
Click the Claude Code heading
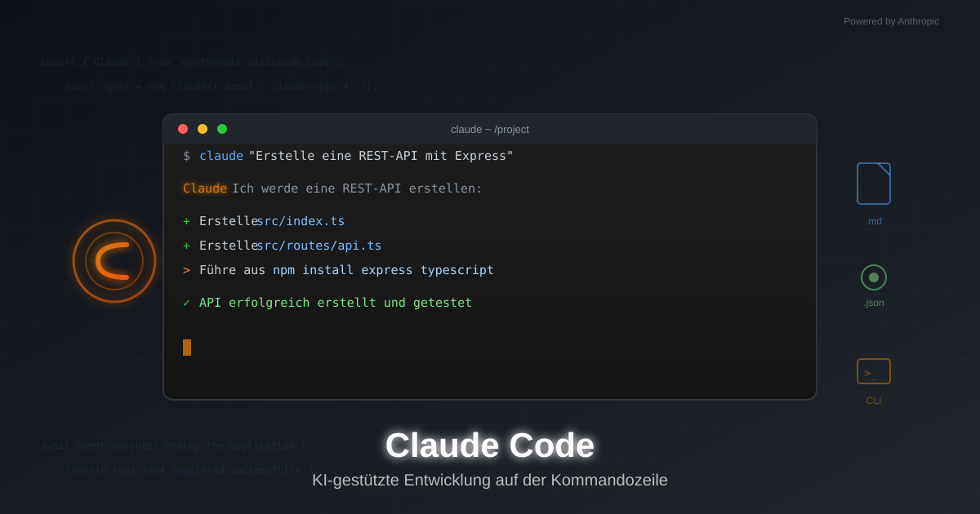click(x=489, y=445)
